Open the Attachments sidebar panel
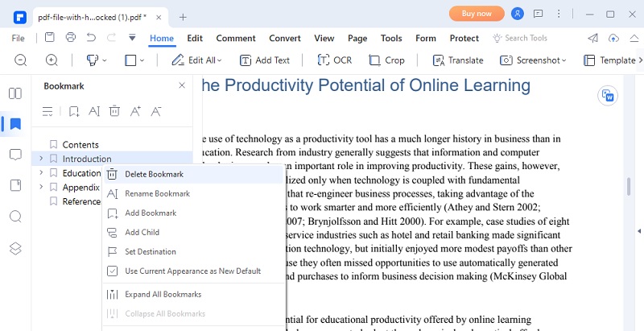This screenshot has height=331, width=644. coord(15,185)
